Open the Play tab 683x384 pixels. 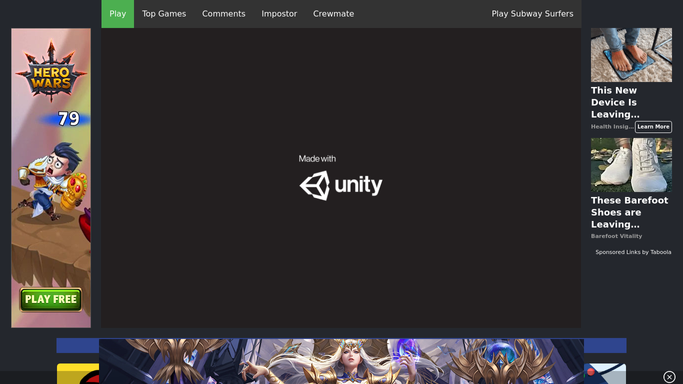[x=118, y=14]
